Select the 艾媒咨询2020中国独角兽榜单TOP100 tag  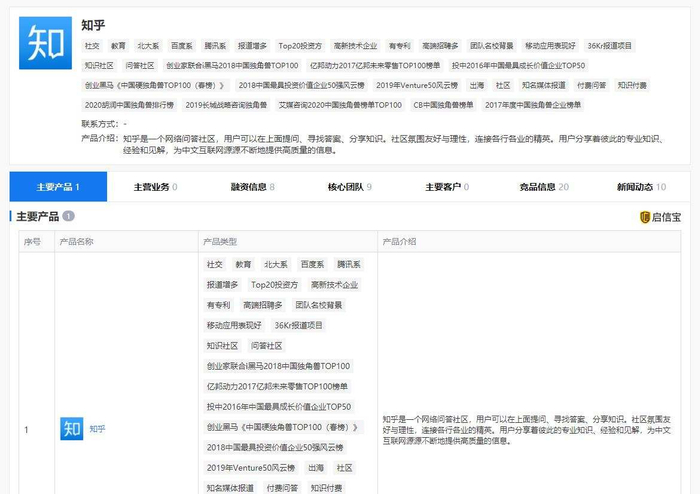(x=340, y=105)
